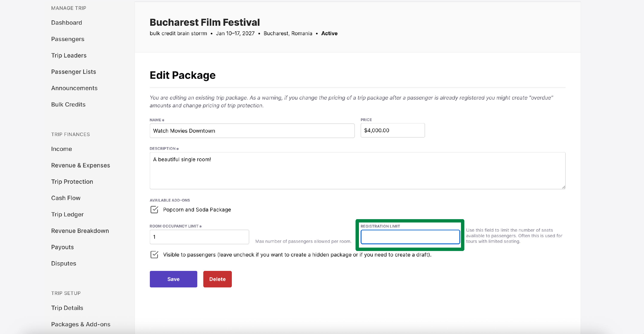Open Dashboard in the sidebar
Image resolution: width=644 pixels, height=334 pixels.
67,23
